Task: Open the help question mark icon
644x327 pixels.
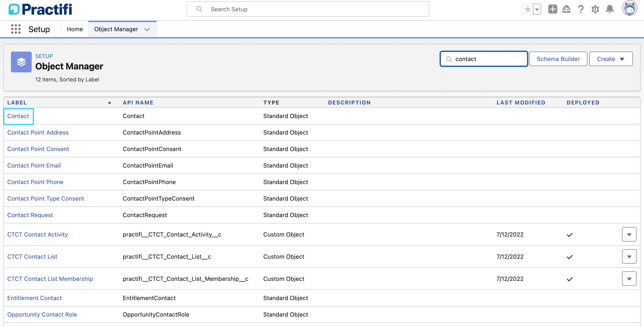Action: click(x=581, y=9)
